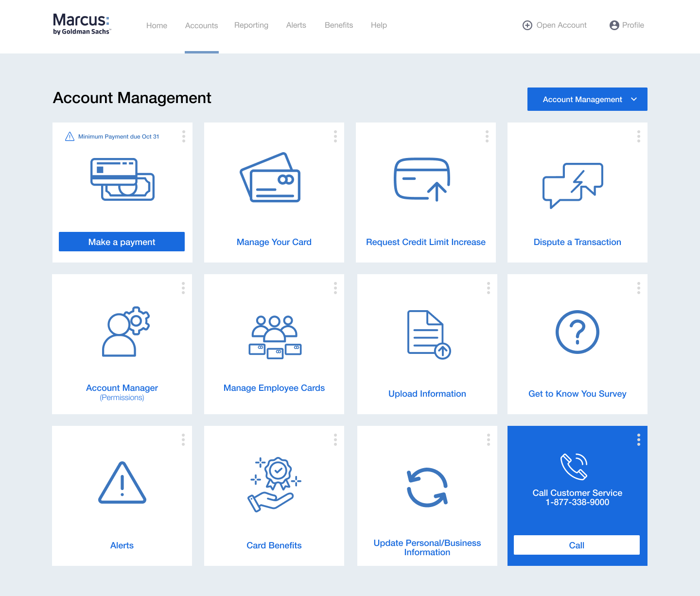Open the Manage Your Card three-dot menu
The width and height of the screenshot is (700, 596).
pos(335,137)
